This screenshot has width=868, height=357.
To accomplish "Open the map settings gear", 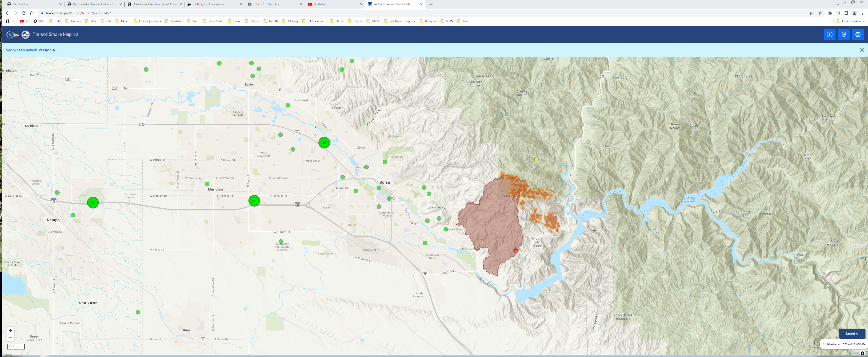I will click(858, 34).
